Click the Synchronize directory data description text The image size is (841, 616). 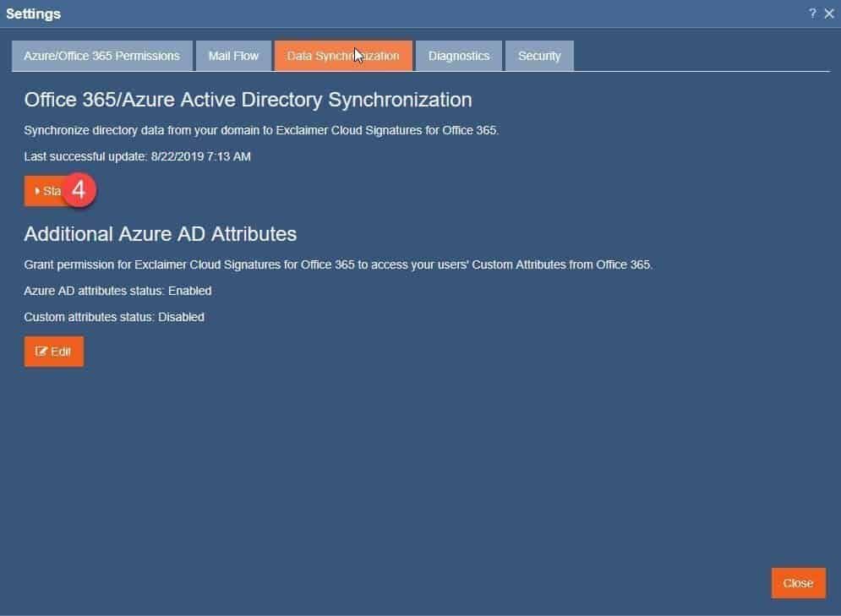tap(261, 130)
